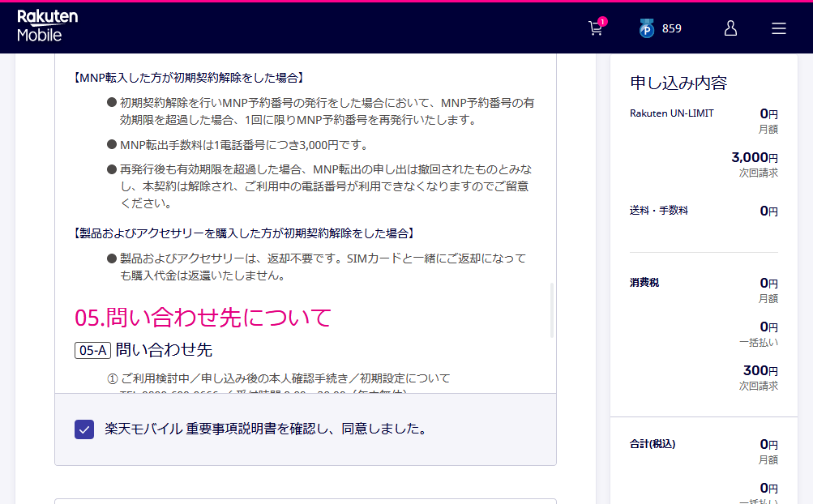This screenshot has height=504, width=813.
Task: Click the blue points medal icon
Action: click(x=646, y=28)
